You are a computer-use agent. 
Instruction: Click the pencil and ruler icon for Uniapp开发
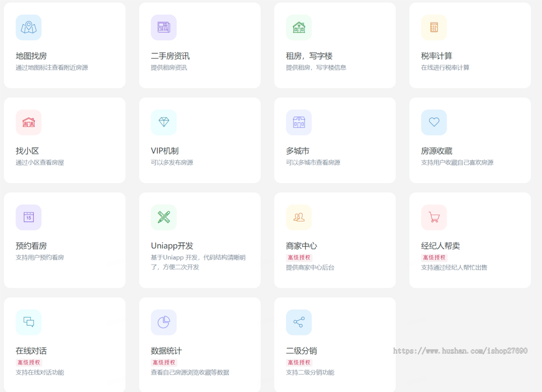tap(164, 217)
